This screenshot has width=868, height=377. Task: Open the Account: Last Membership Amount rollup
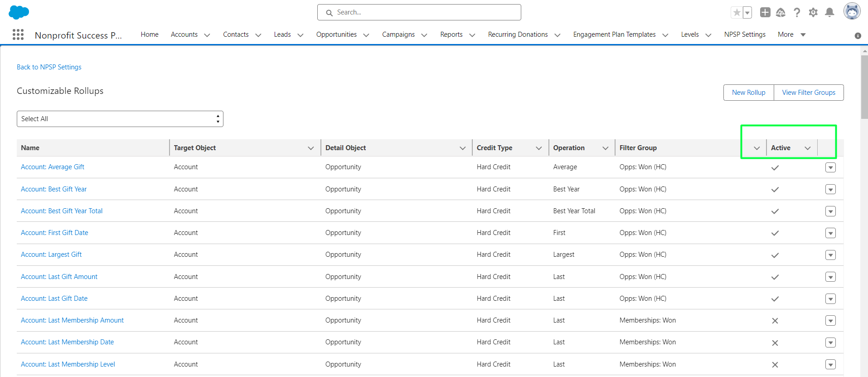click(72, 320)
